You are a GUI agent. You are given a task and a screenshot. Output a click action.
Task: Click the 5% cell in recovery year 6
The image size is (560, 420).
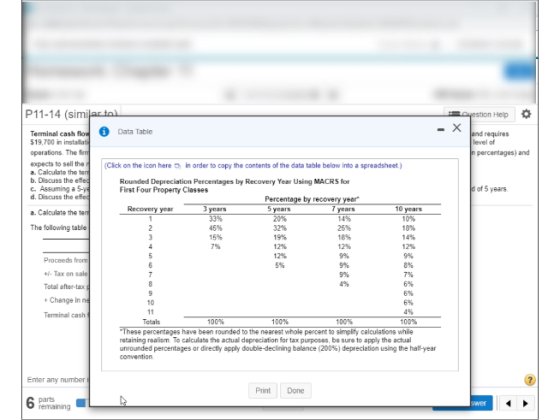[x=280, y=265]
